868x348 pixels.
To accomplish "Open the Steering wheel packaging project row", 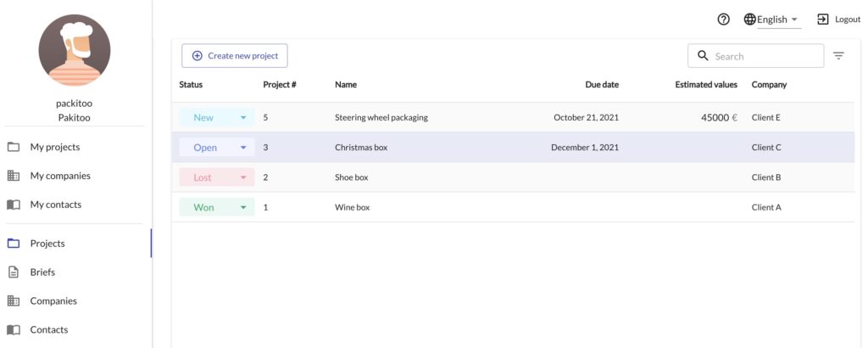I will pyautogui.click(x=513, y=117).
